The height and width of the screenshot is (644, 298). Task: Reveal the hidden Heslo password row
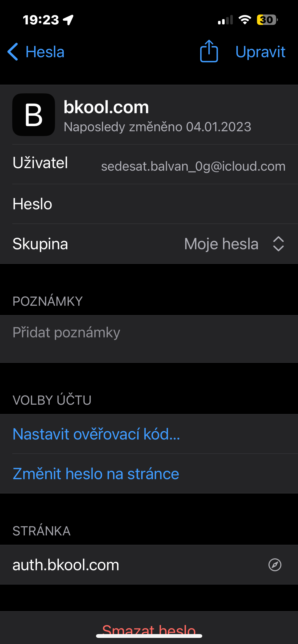[149, 204]
